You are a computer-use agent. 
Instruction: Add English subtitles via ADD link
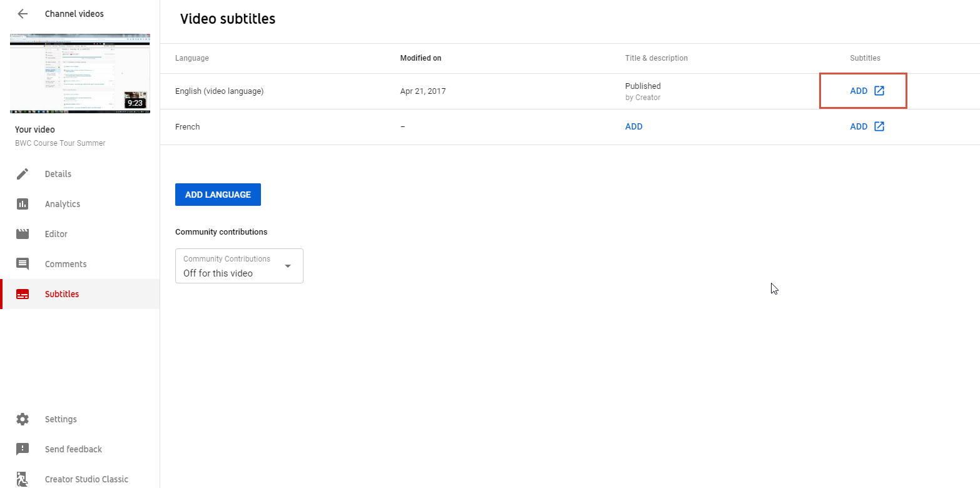point(859,91)
